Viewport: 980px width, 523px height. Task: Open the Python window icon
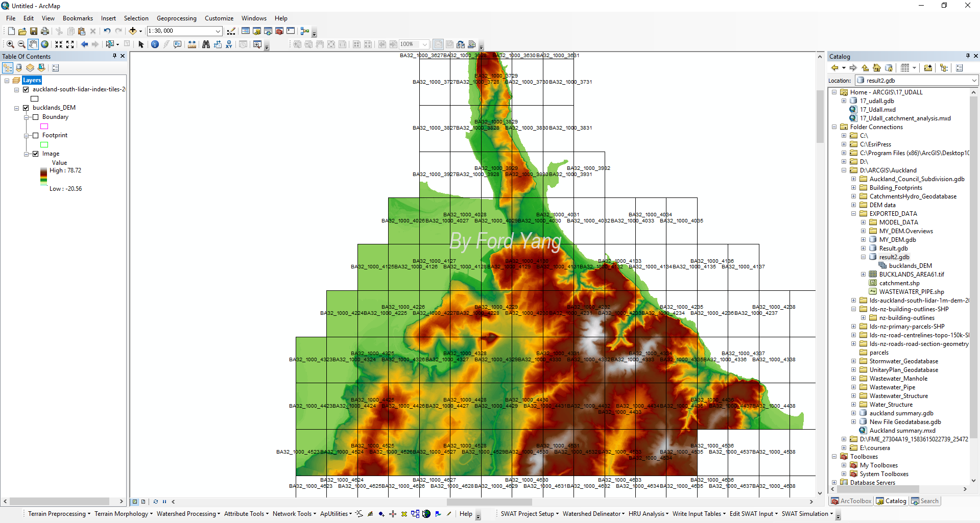pos(291,31)
